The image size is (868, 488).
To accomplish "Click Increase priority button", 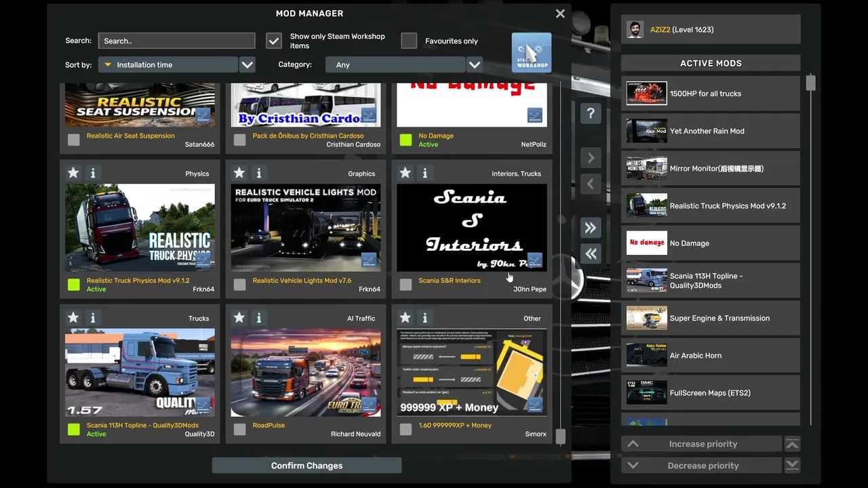I will tap(701, 444).
